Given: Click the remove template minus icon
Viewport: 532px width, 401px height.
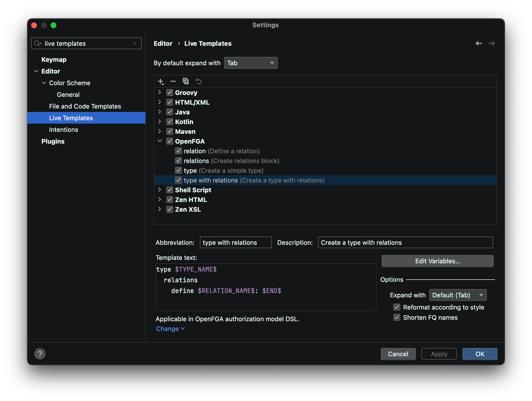Looking at the screenshot, I should 173,81.
